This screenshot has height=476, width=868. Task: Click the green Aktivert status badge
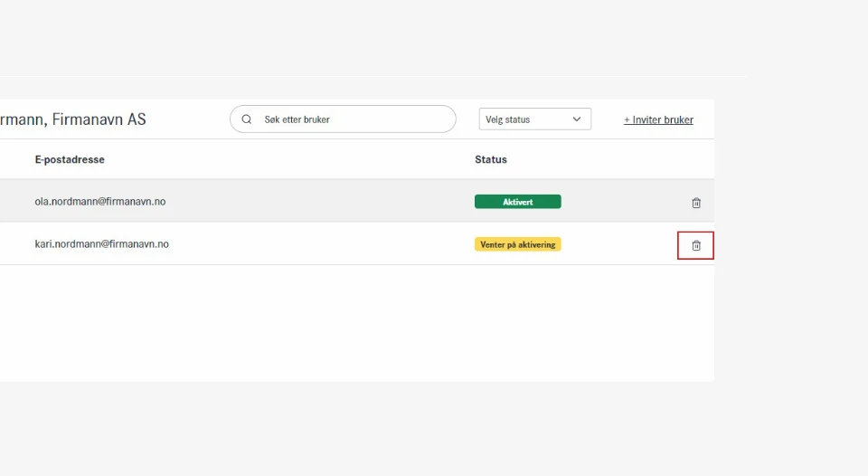point(517,202)
